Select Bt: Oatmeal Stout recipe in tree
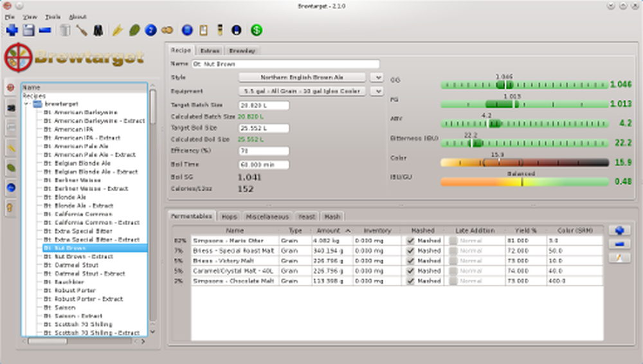This screenshot has width=643, height=364. (77, 265)
